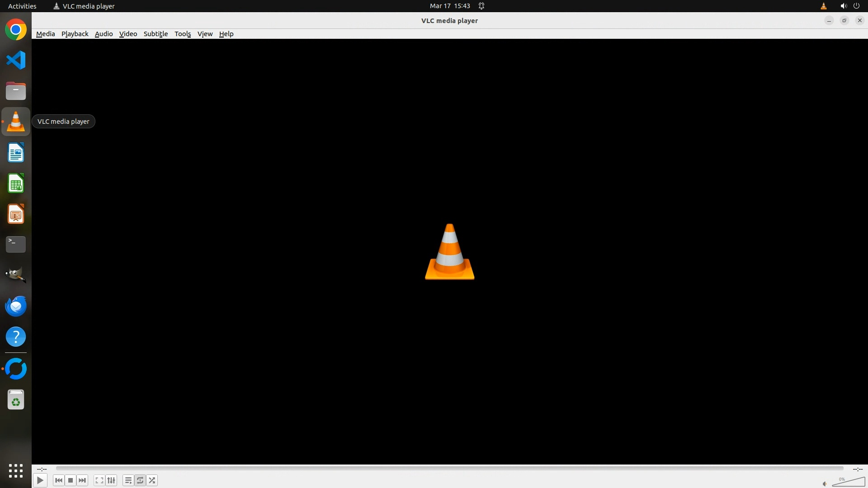
Task: Click the stop playback button
Action: click(x=71, y=480)
